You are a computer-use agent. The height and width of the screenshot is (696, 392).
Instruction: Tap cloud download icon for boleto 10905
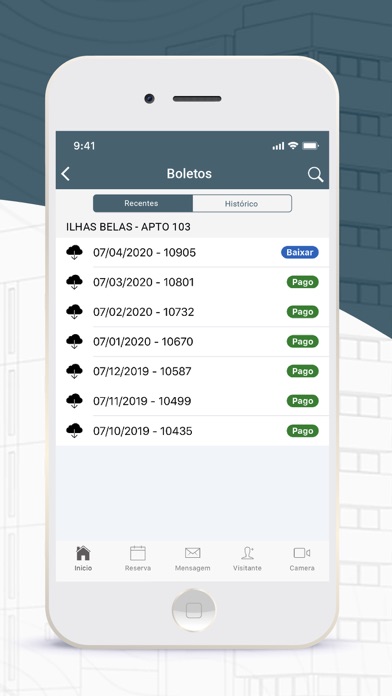[74, 253]
